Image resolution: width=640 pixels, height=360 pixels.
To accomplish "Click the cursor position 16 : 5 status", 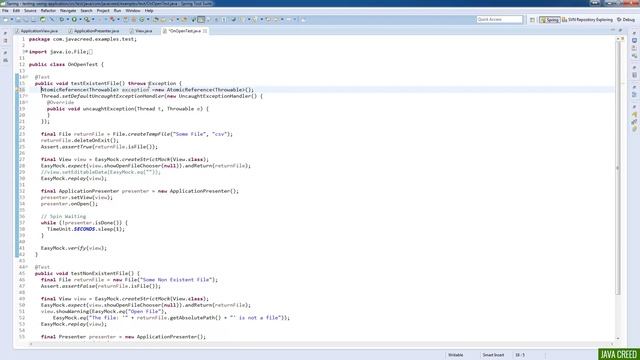I will tap(520, 355).
